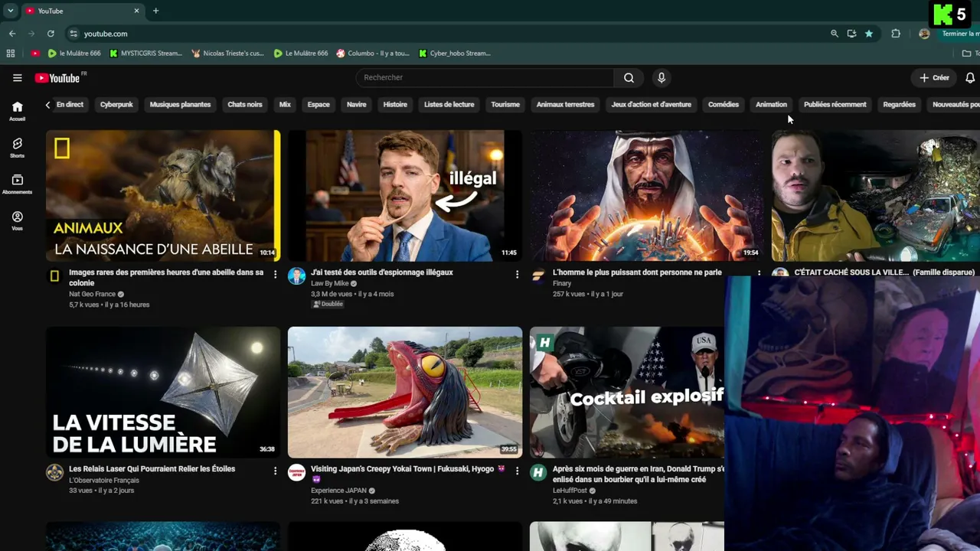Image resolution: width=980 pixels, height=551 pixels.
Task: Open the MYSTICGRIS Stream bookmark
Action: pyautogui.click(x=145, y=54)
